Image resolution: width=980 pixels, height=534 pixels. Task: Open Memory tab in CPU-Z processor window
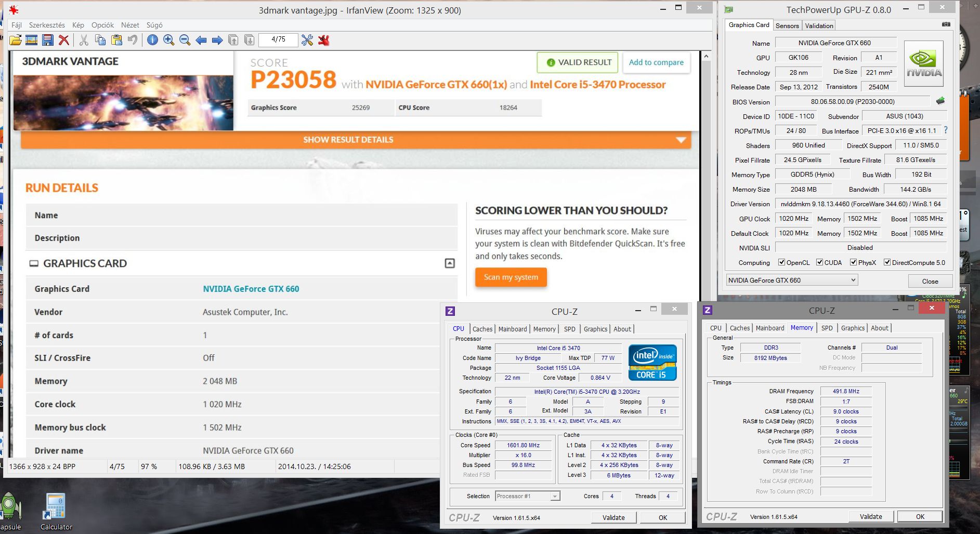[x=544, y=329]
